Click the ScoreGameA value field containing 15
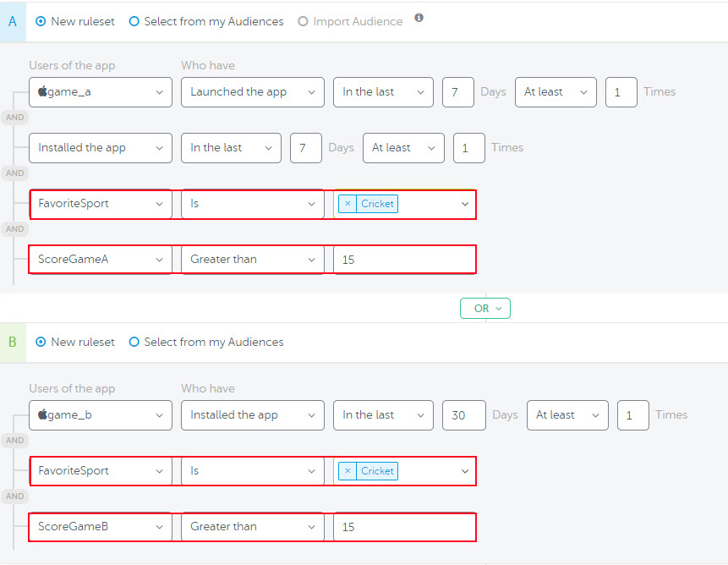 (404, 260)
